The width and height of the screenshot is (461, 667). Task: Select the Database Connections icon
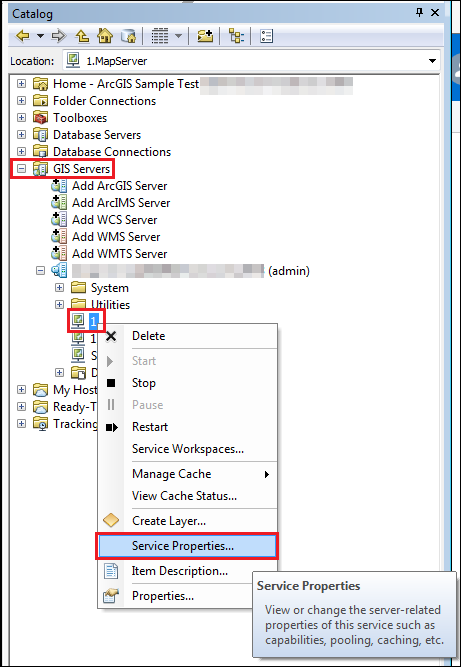[x=41, y=152]
